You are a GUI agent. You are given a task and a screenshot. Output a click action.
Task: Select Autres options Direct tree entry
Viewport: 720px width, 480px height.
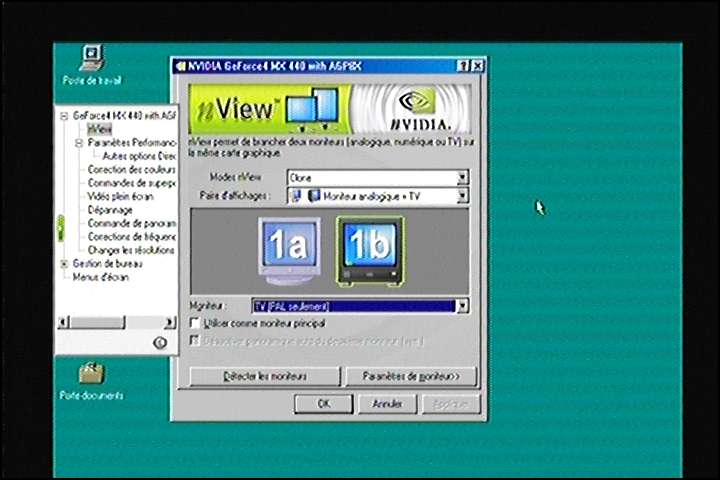[x=139, y=156]
